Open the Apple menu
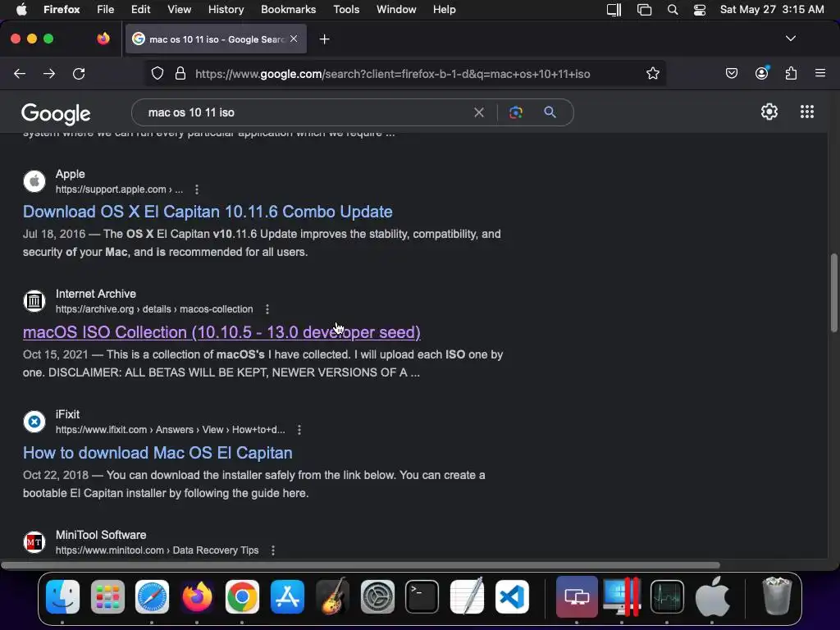 [x=21, y=10]
